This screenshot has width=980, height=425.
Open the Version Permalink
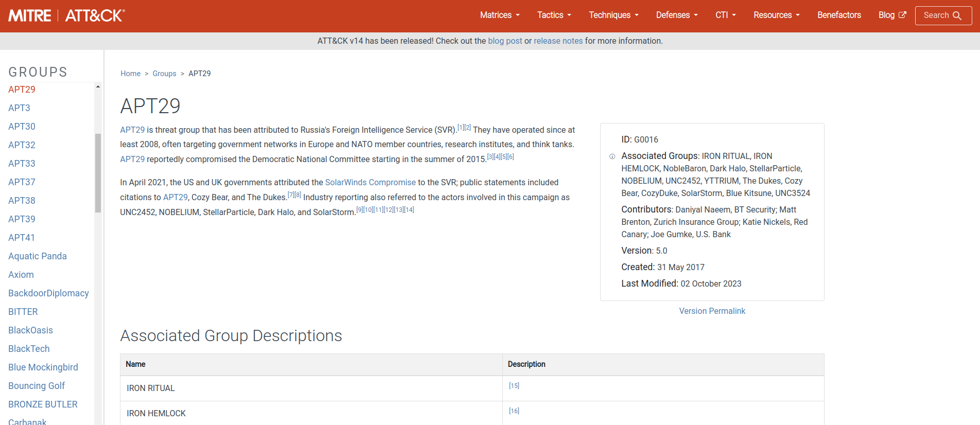pos(712,311)
